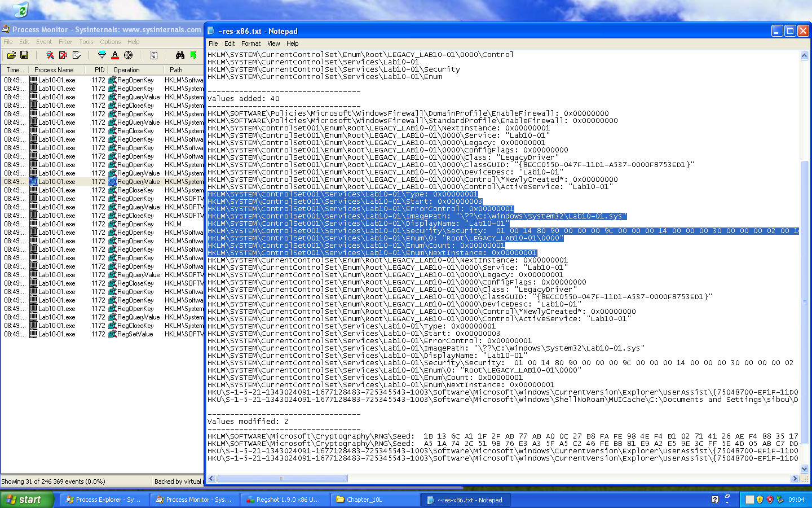Toggle Autoscroll in Process Monitor toolbar

pos(63,55)
